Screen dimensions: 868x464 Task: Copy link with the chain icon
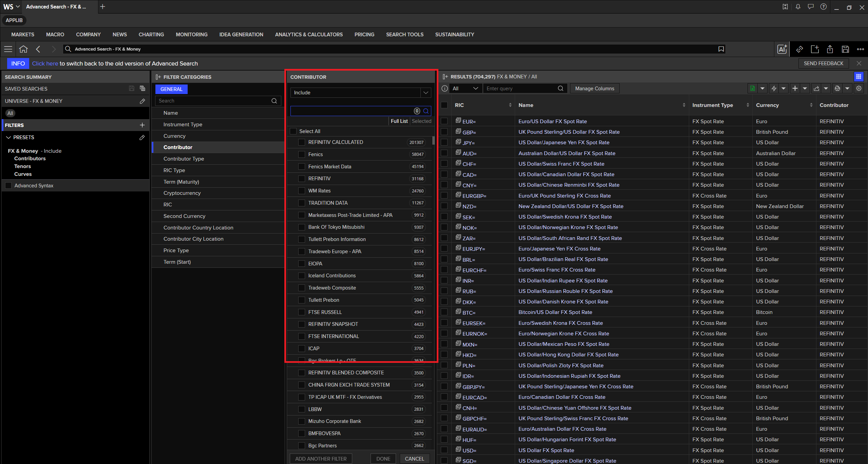(x=799, y=49)
